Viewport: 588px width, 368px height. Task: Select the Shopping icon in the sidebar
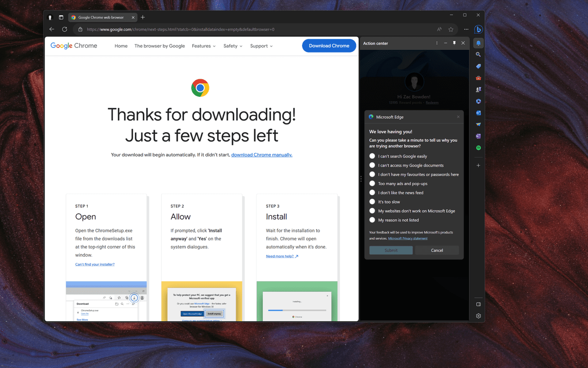click(x=478, y=66)
